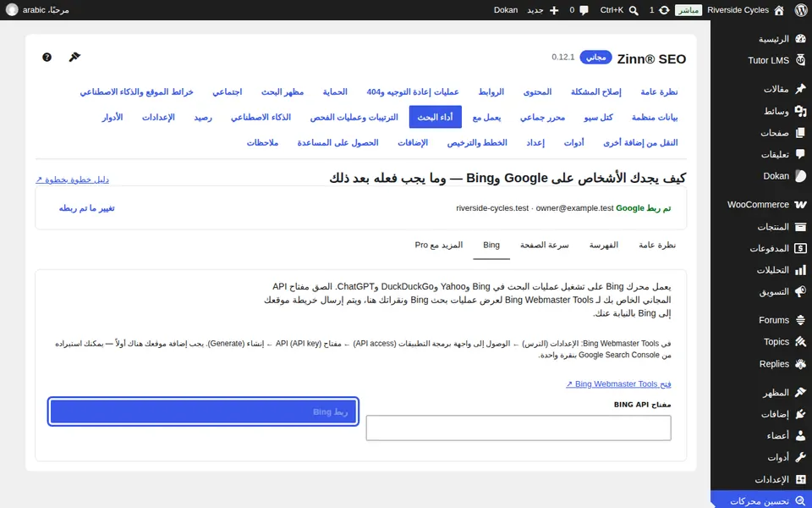Click the help question mark icon
This screenshot has width=812, height=508.
pos(47,57)
